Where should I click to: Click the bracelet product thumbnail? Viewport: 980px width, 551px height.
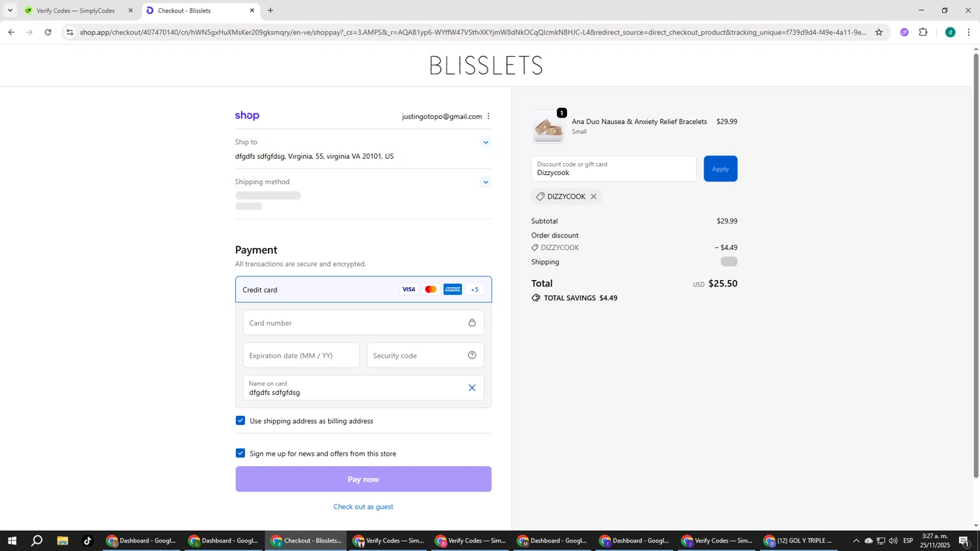547,127
